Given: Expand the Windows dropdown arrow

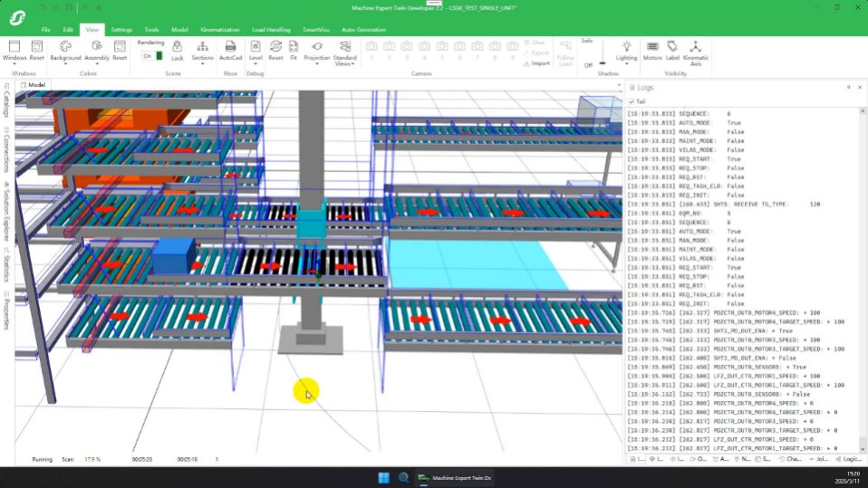Looking at the screenshot, I should coord(14,63).
